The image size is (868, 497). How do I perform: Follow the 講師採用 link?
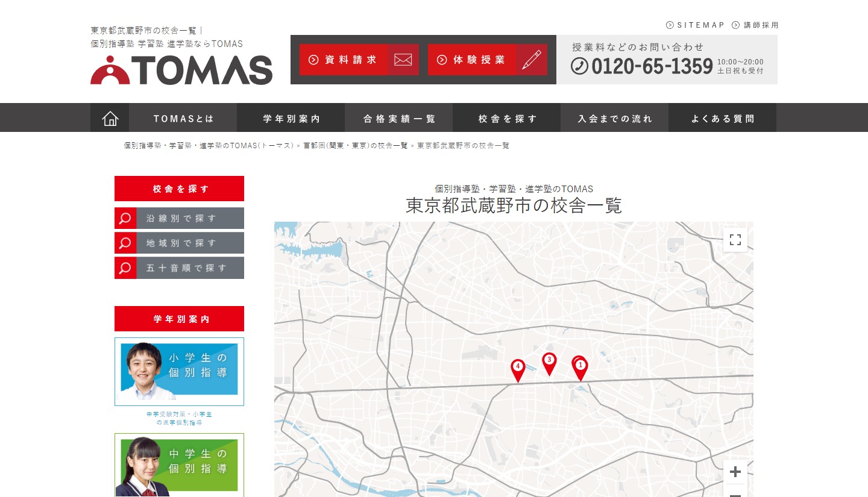pyautogui.click(x=755, y=25)
